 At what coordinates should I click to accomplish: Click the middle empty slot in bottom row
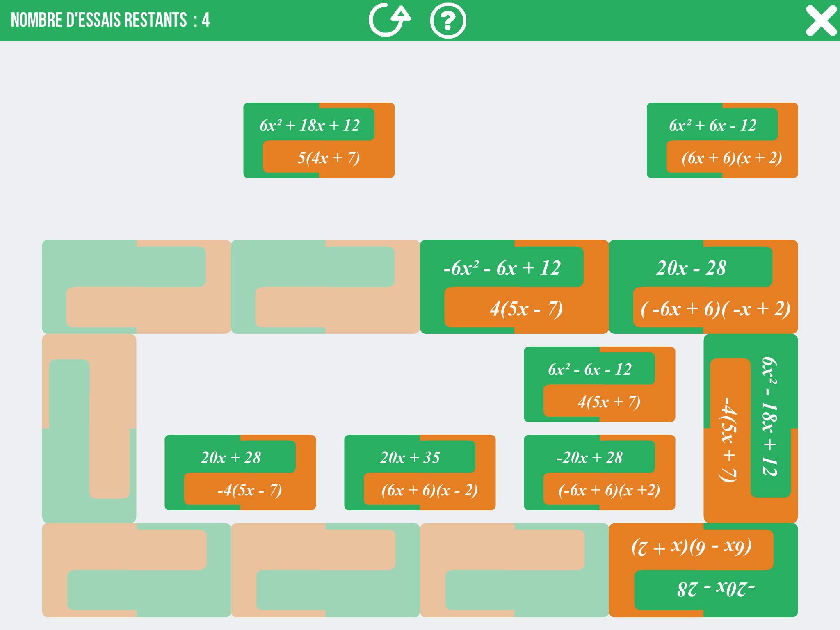pyautogui.click(x=325, y=570)
